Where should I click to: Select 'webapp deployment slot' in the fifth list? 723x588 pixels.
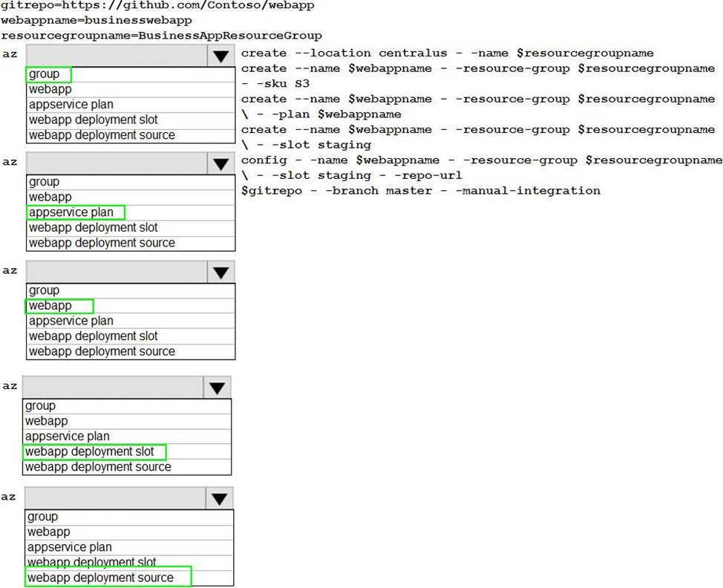point(129,563)
